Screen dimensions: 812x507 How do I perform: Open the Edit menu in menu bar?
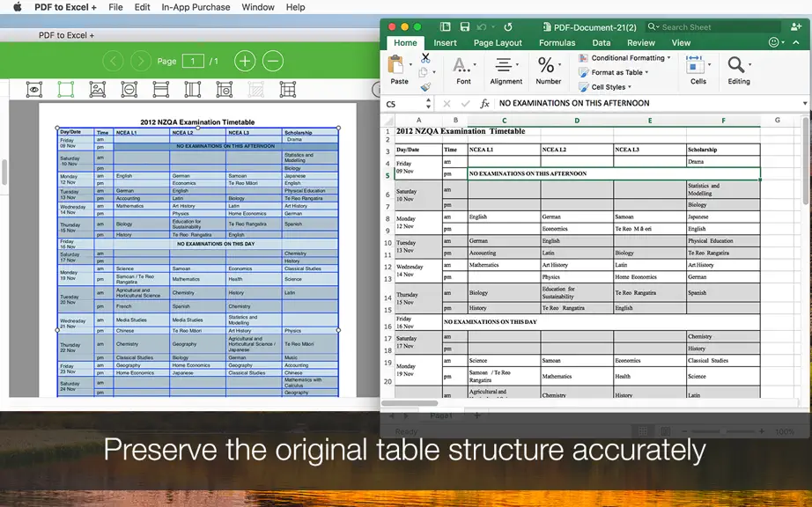[142, 7]
